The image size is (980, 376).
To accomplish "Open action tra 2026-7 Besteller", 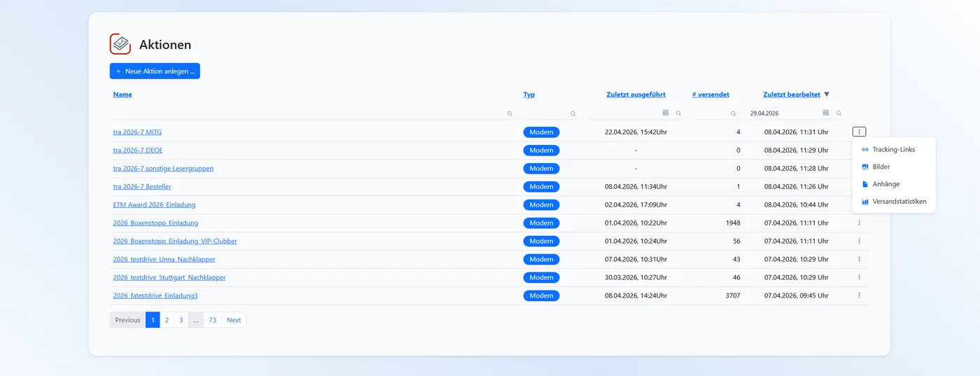I will [x=142, y=186].
